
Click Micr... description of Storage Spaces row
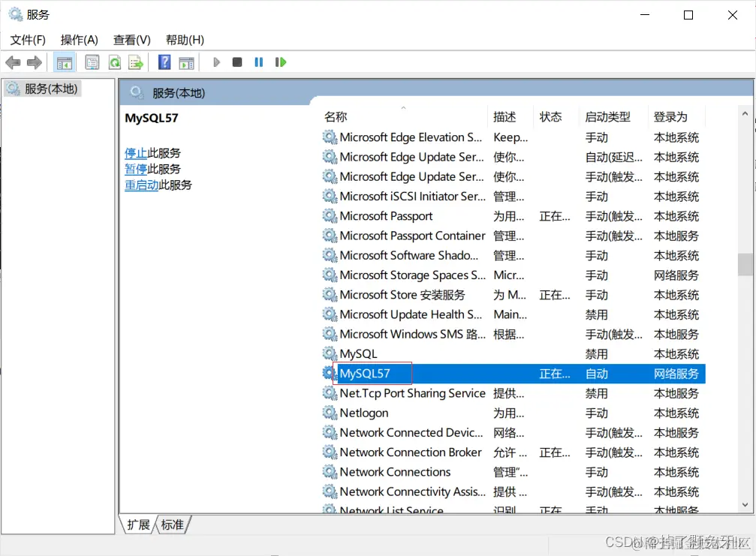tap(509, 275)
